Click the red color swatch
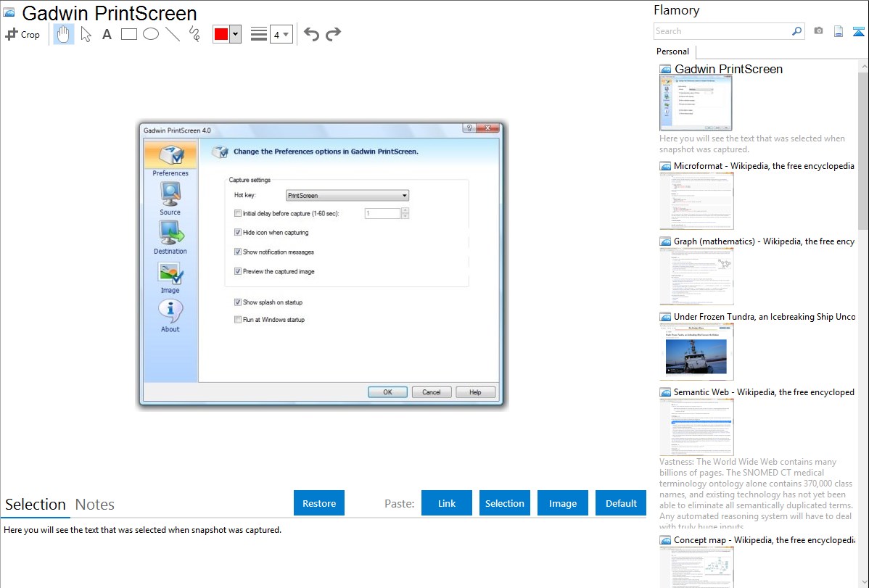The image size is (869, 588). coord(221,34)
